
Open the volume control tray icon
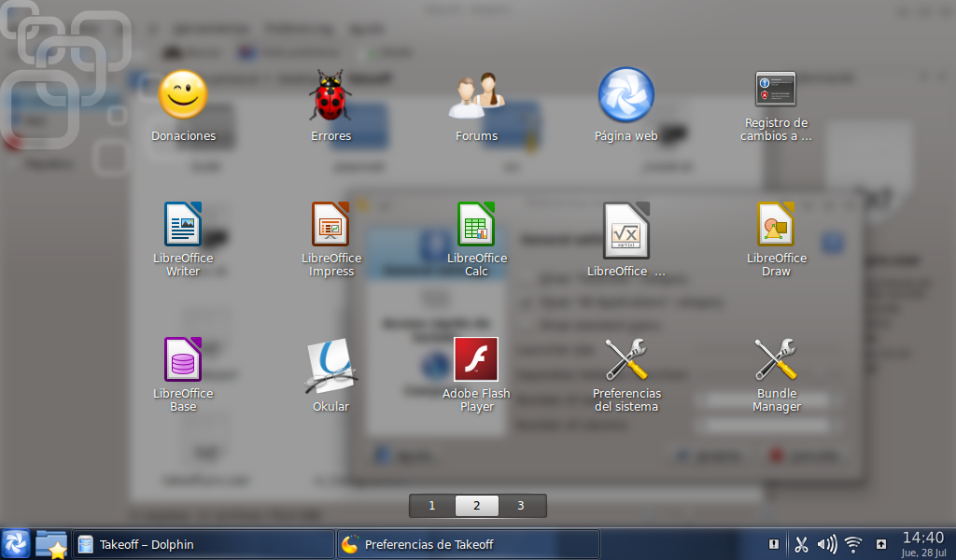coord(827,544)
